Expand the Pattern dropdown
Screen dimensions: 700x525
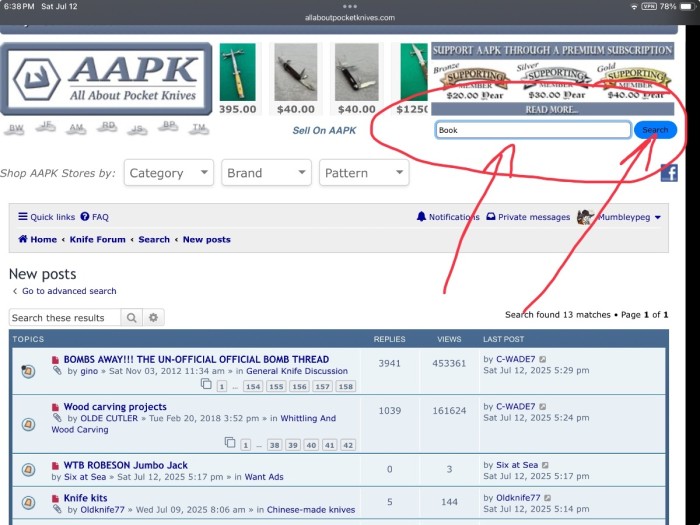point(364,173)
